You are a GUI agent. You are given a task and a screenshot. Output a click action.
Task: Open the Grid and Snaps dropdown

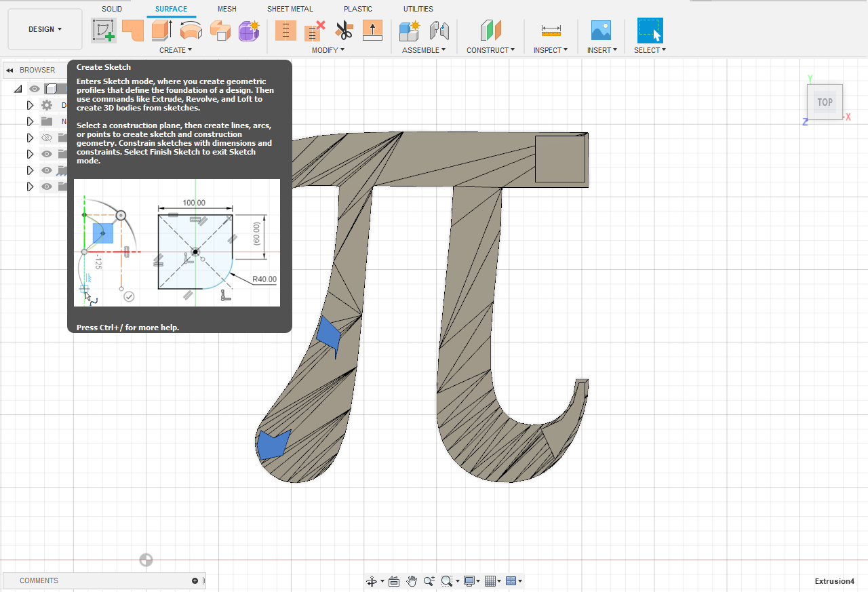[x=492, y=581]
